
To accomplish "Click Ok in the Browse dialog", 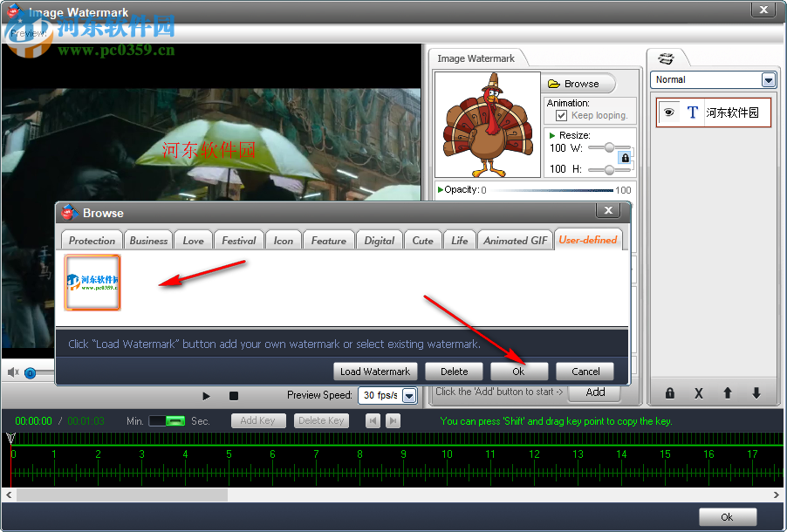I will [x=518, y=371].
